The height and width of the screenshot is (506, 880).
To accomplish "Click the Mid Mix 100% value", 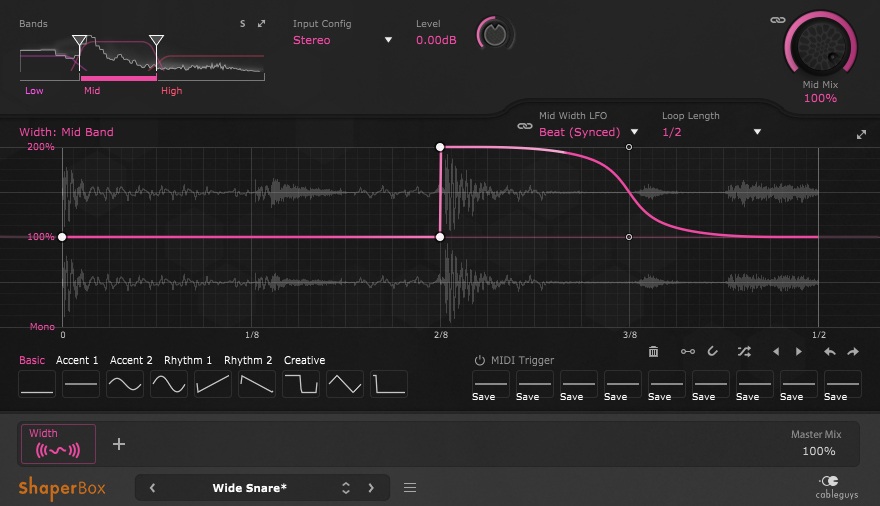I will [820, 98].
